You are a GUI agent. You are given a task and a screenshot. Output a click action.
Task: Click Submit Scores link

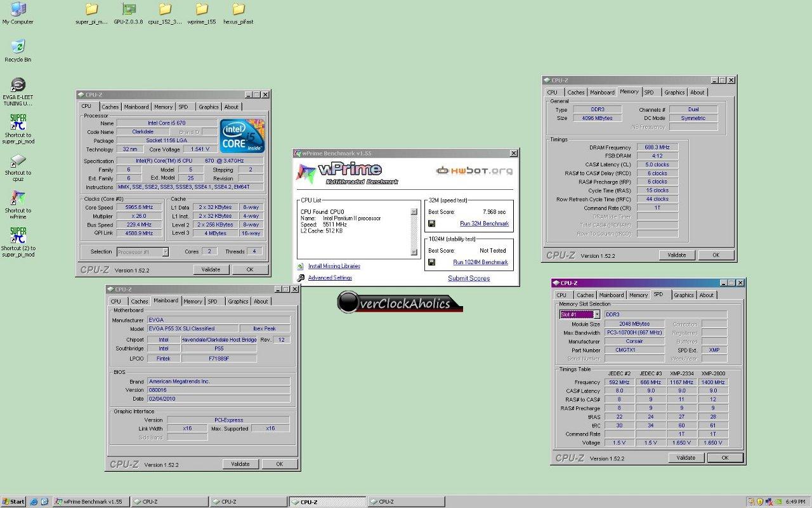tap(469, 278)
